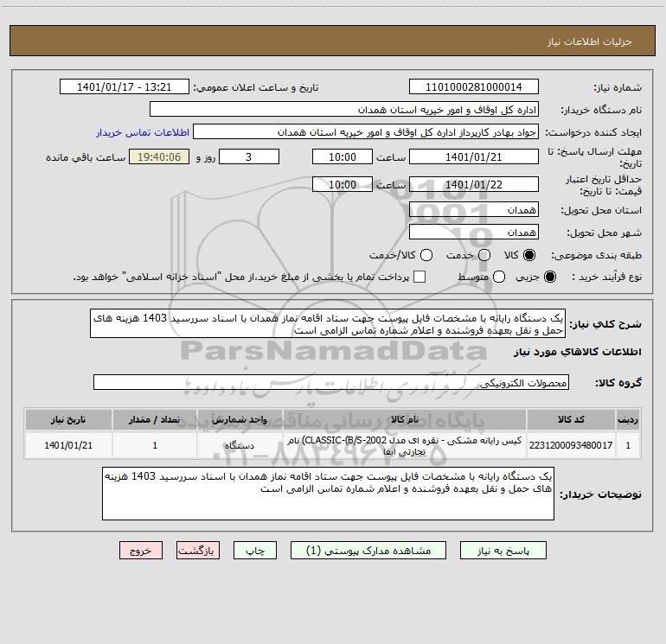Click the واحد شمارش column header
The width and height of the screenshot is (666, 644).
tap(240, 419)
